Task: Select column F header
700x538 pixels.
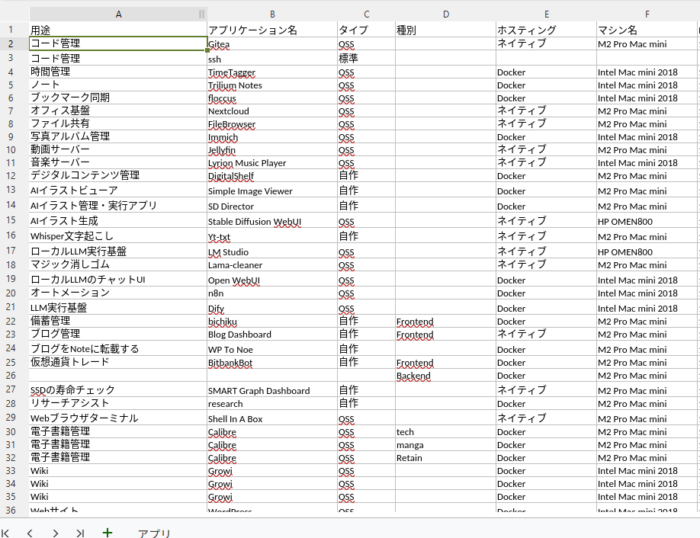Action: (x=646, y=14)
